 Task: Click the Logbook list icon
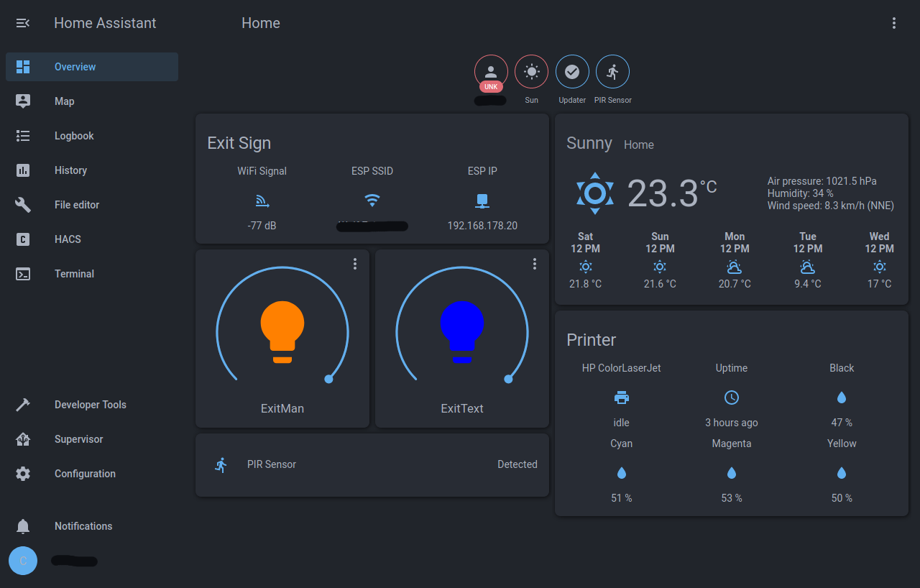[x=22, y=135]
